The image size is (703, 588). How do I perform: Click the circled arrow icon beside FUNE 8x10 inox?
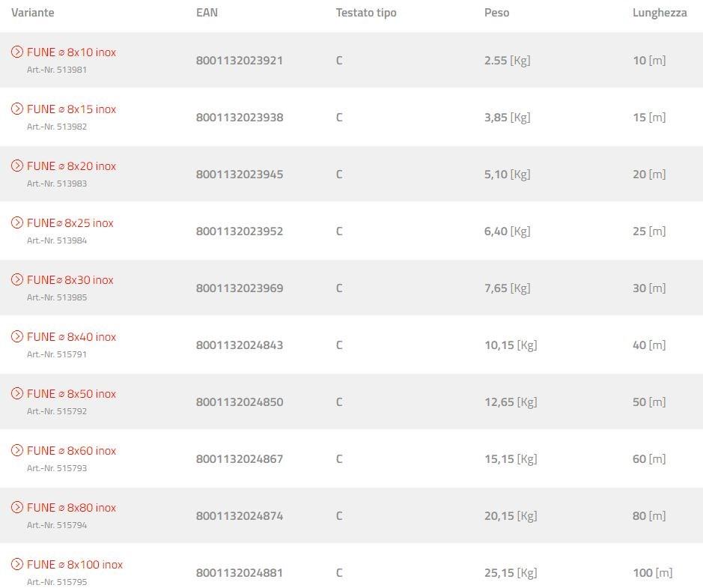point(17,52)
